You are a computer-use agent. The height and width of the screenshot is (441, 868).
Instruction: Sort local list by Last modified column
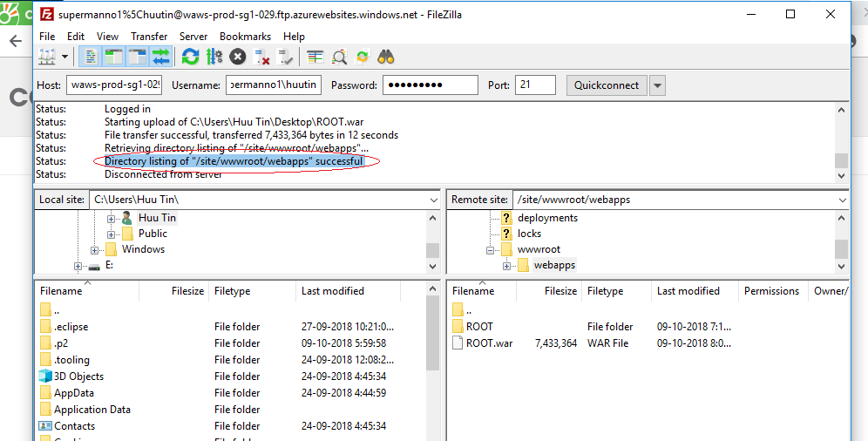click(349, 291)
